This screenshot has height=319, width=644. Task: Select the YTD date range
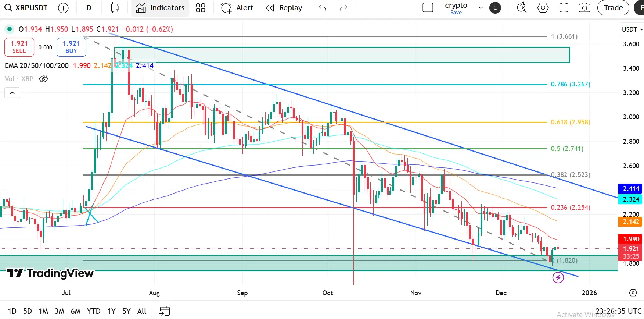point(94,311)
